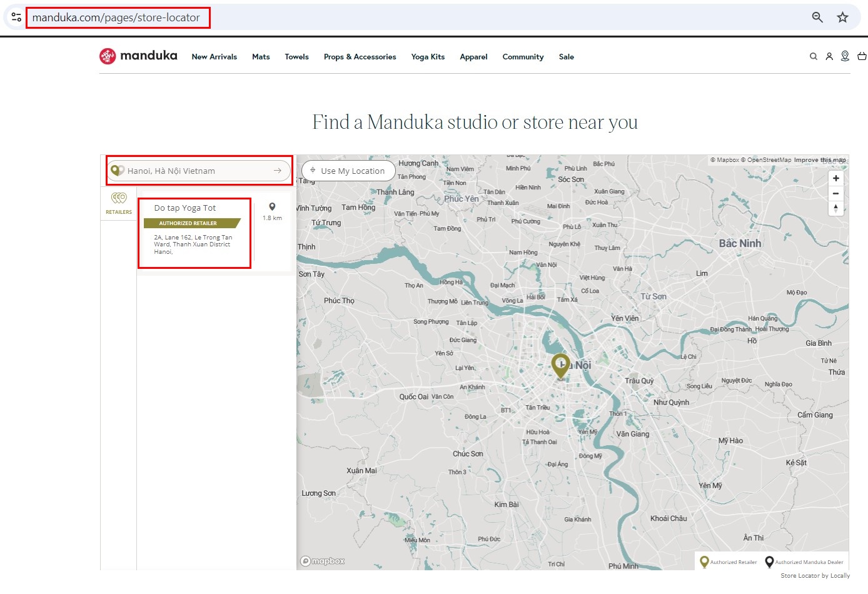Submit location search with arrow button
The height and width of the screenshot is (594, 868).
tap(277, 171)
